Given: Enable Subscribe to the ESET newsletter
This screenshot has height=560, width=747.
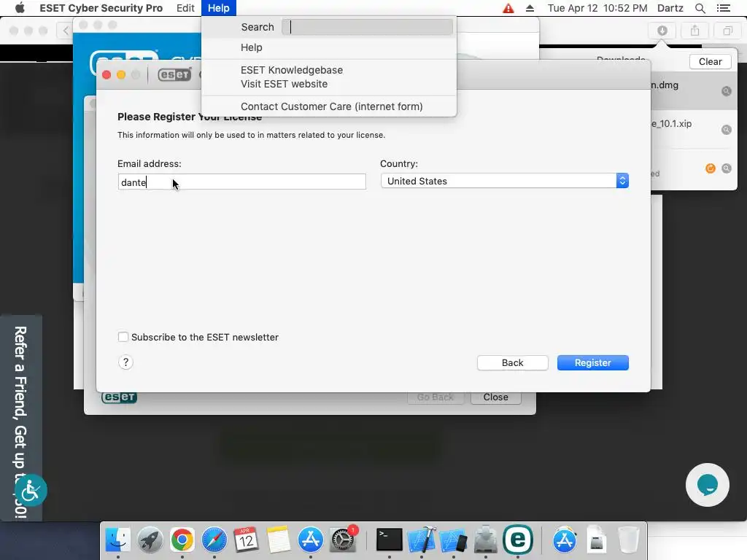Looking at the screenshot, I should (x=123, y=337).
